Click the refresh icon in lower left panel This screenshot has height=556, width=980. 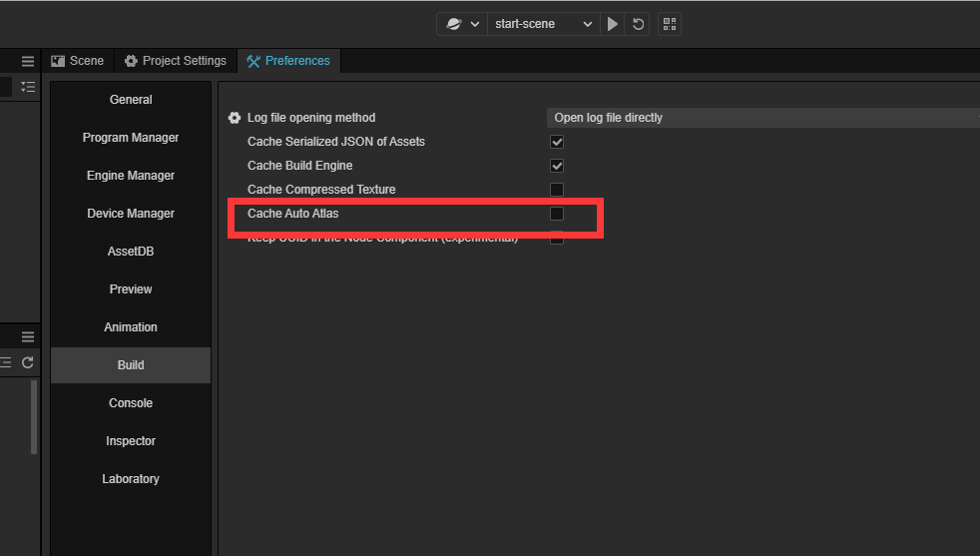(x=28, y=362)
